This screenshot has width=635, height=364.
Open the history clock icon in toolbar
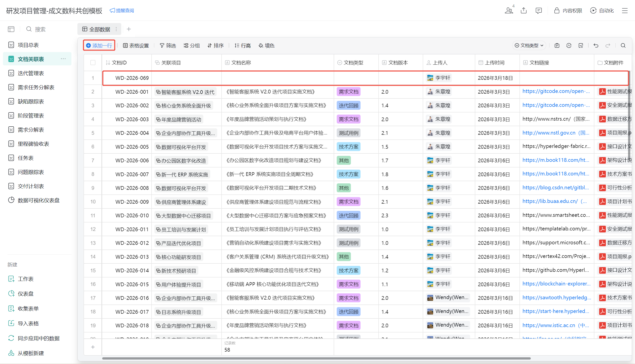pos(569,46)
